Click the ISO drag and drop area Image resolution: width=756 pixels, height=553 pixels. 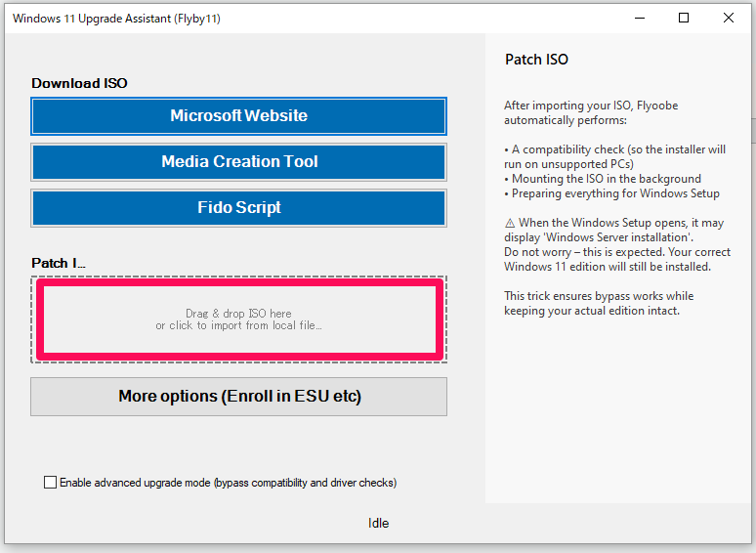tap(239, 319)
